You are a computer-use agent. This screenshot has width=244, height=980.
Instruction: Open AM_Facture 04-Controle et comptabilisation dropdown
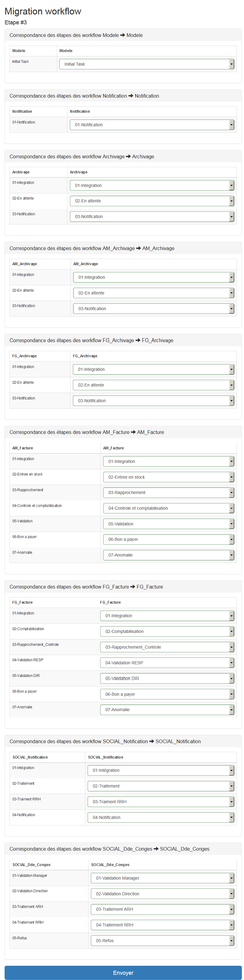pyautogui.click(x=169, y=508)
